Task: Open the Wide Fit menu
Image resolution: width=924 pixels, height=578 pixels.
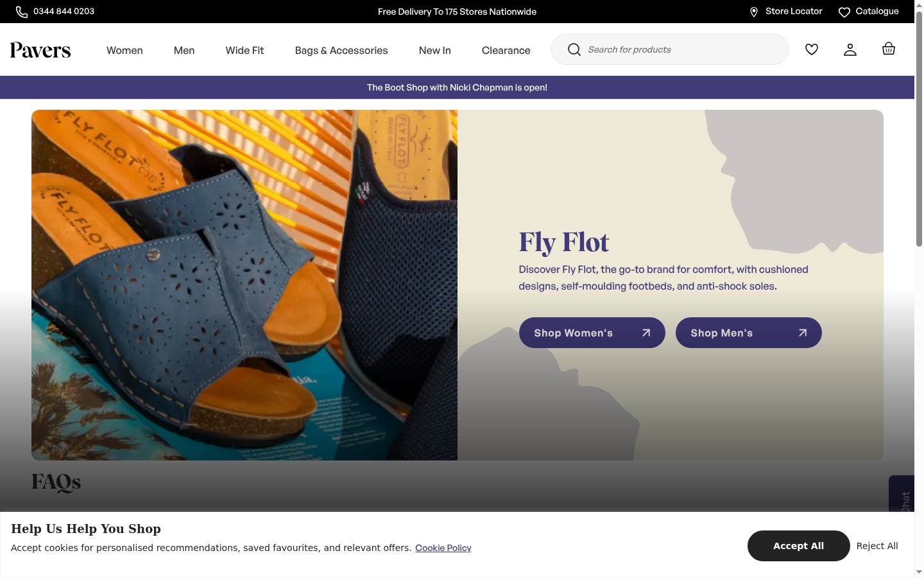Action: 244,50
